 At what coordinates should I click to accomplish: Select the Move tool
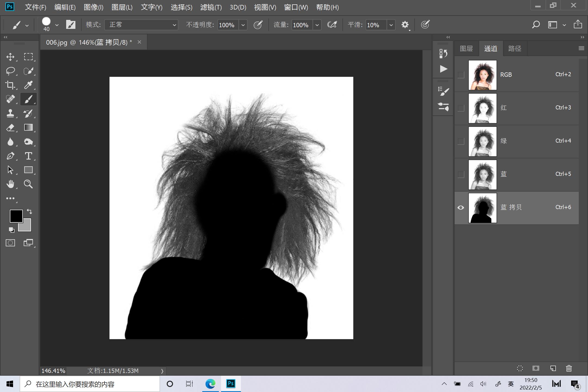point(10,57)
